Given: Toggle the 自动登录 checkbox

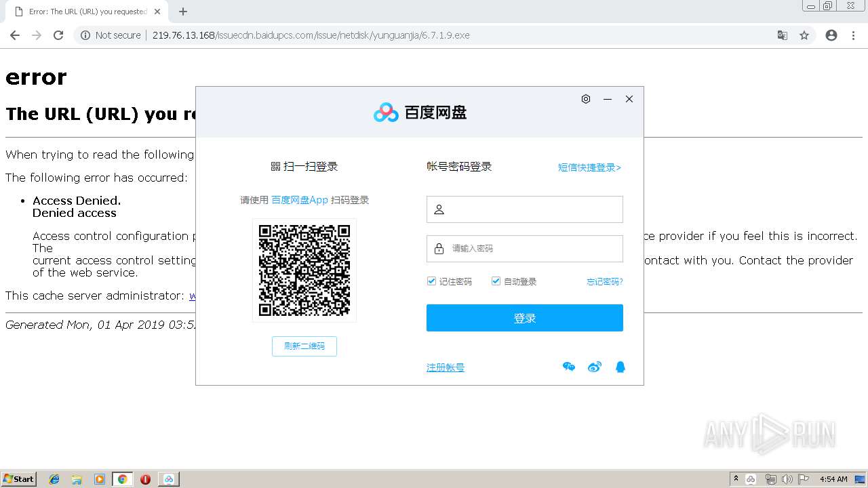Looking at the screenshot, I should coord(496,281).
